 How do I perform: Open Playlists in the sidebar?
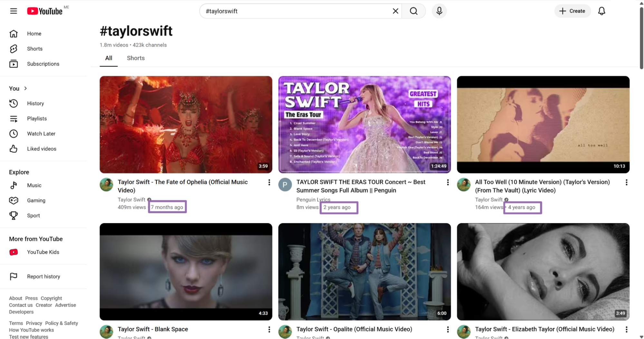pyautogui.click(x=43, y=119)
